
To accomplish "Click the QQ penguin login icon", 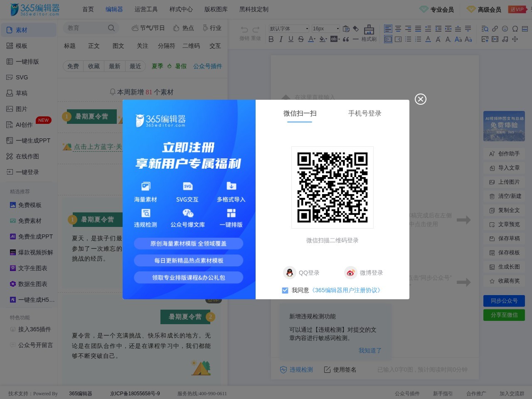I will (x=290, y=273).
